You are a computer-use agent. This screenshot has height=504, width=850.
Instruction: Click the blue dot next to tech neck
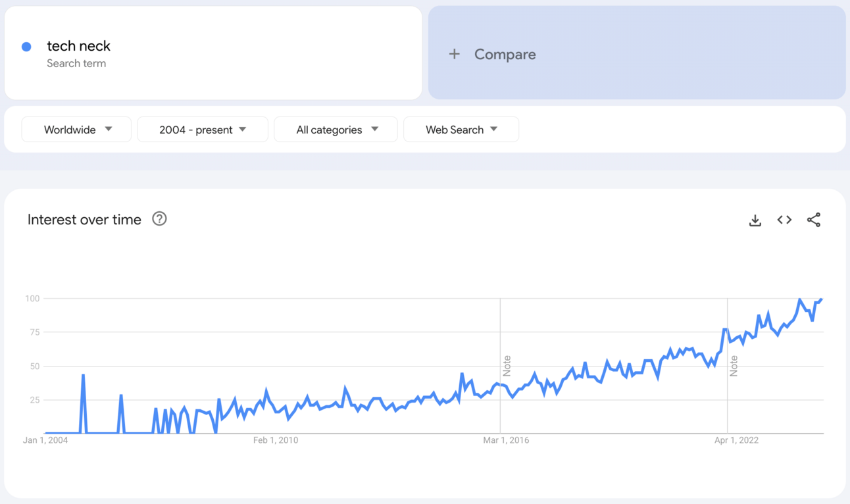[26, 47]
